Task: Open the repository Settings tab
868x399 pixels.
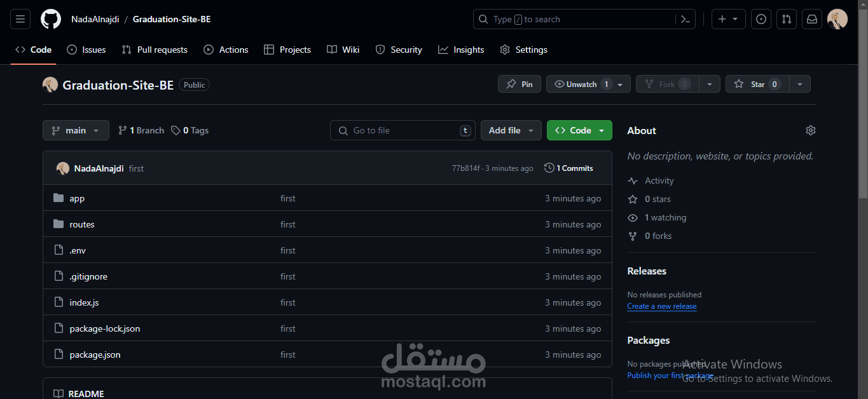Action: click(x=523, y=50)
